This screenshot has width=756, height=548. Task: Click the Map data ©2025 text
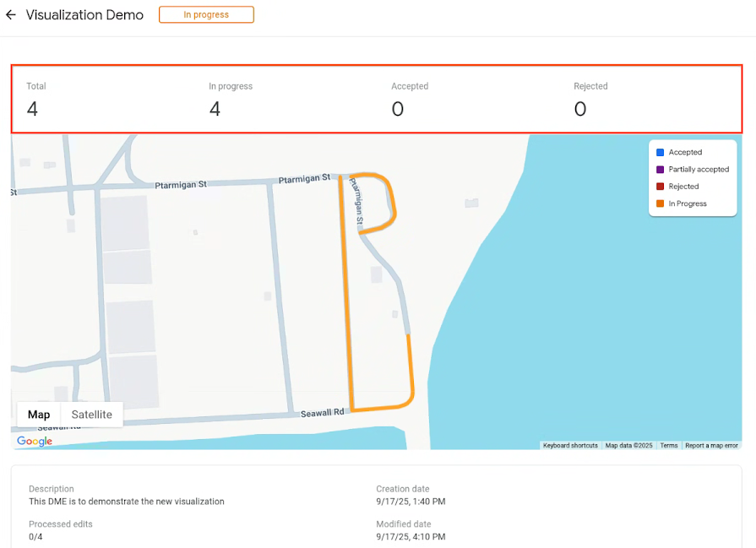tap(628, 445)
